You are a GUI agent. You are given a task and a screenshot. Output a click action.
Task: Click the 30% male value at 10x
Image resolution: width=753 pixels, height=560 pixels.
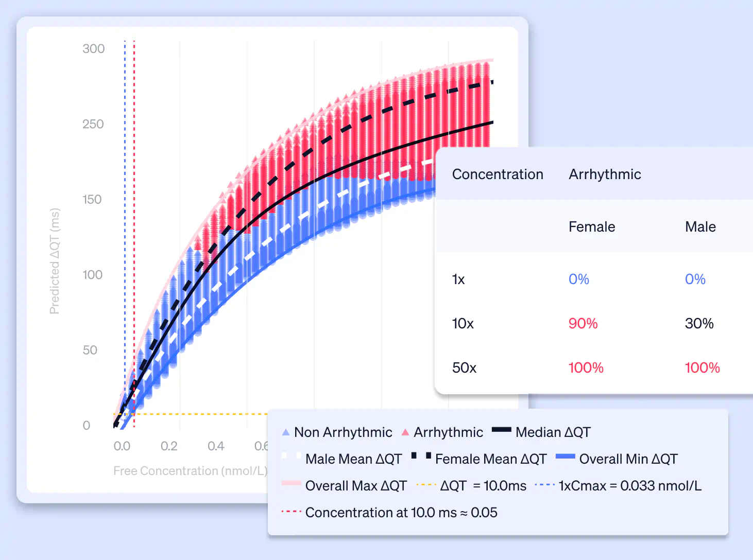(x=699, y=324)
